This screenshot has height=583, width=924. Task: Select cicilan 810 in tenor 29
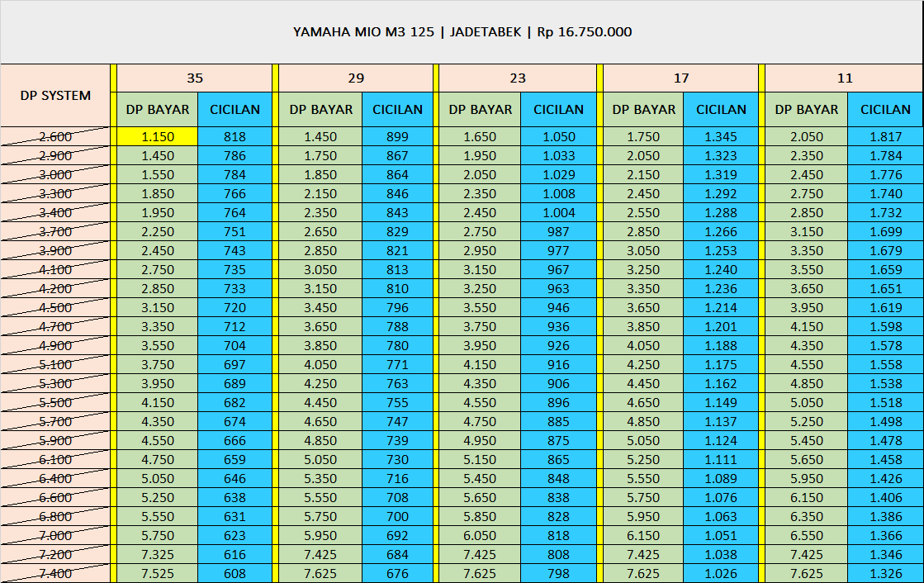(x=397, y=289)
